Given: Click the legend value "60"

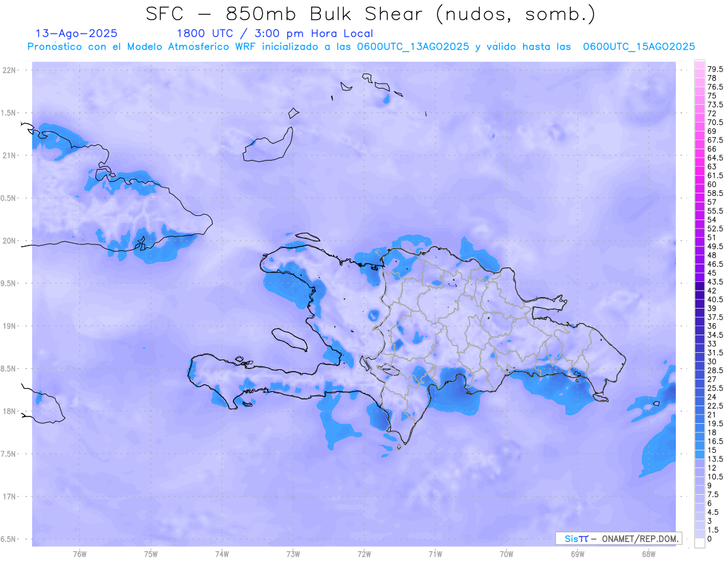Looking at the screenshot, I should 712,184.
